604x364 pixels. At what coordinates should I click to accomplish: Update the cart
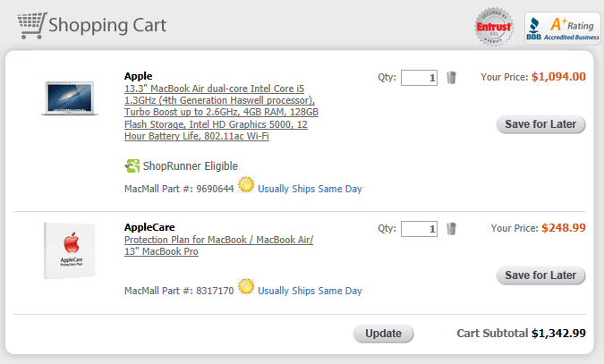click(383, 334)
